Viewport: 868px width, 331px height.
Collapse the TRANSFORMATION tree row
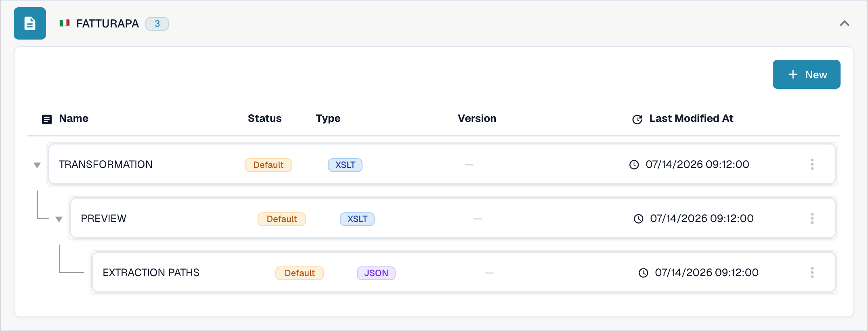click(x=37, y=165)
